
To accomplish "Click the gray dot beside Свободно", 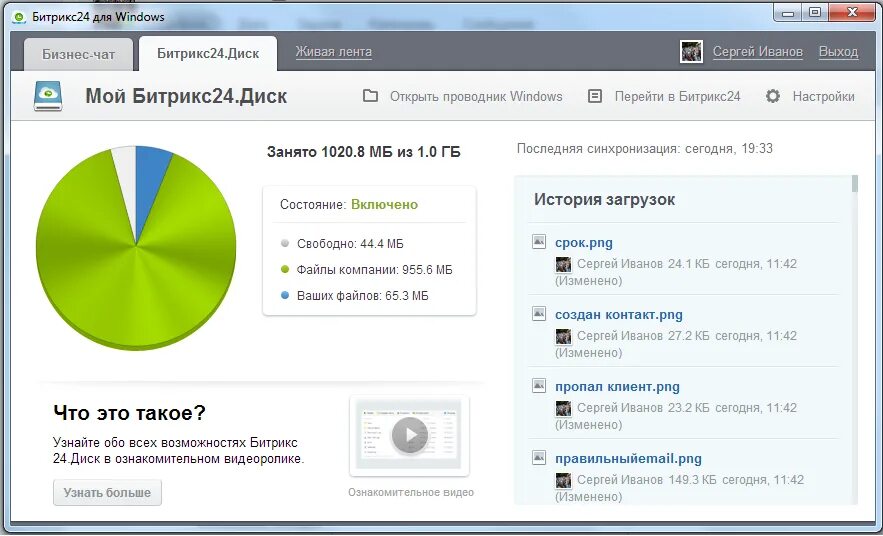I will tap(284, 243).
